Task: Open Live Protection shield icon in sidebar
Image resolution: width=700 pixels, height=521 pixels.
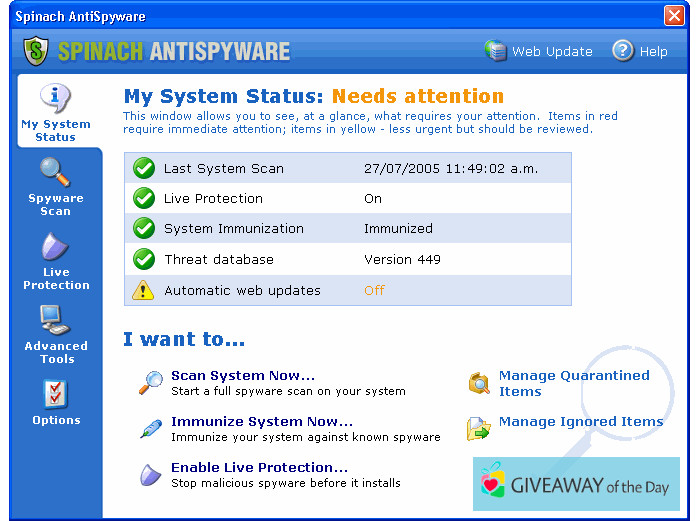Action: pos(55,247)
